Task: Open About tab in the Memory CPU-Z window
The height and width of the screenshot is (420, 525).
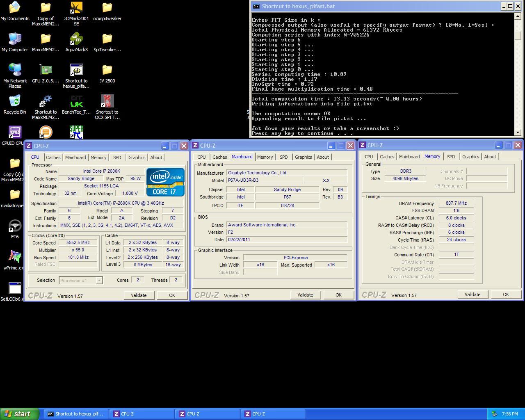Action: 490,157
